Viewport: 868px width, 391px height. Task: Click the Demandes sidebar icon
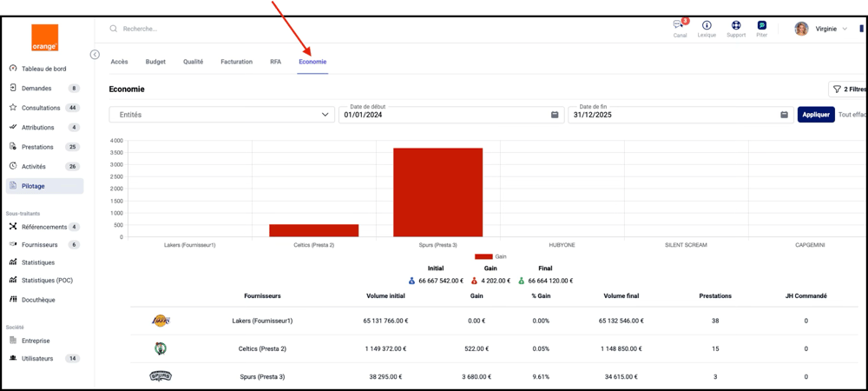click(x=13, y=88)
